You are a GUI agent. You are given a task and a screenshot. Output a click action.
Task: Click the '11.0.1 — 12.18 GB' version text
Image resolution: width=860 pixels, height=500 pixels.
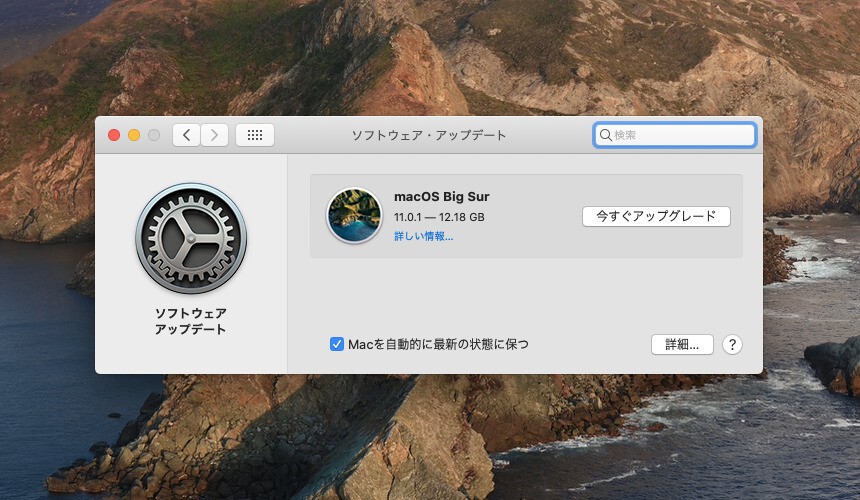tap(439, 217)
